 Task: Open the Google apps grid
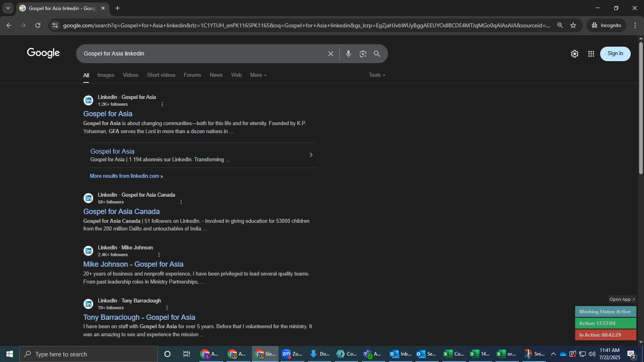coord(591,53)
